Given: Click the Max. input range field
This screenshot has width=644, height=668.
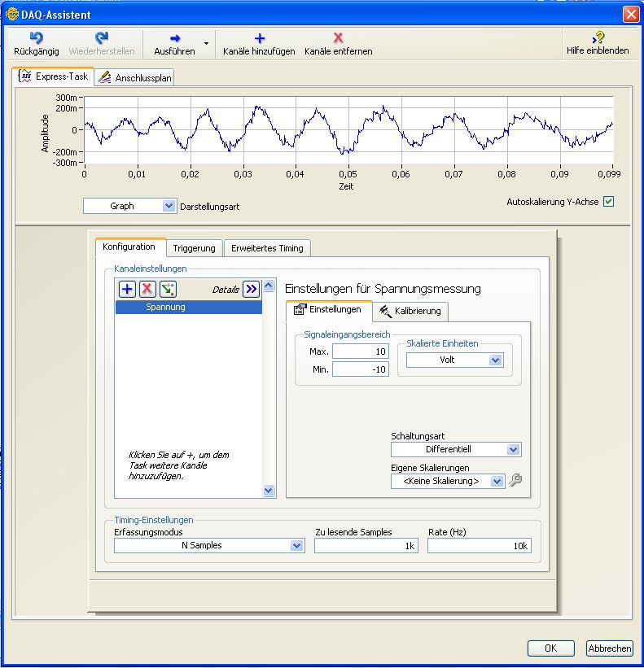Looking at the screenshot, I should (x=361, y=351).
